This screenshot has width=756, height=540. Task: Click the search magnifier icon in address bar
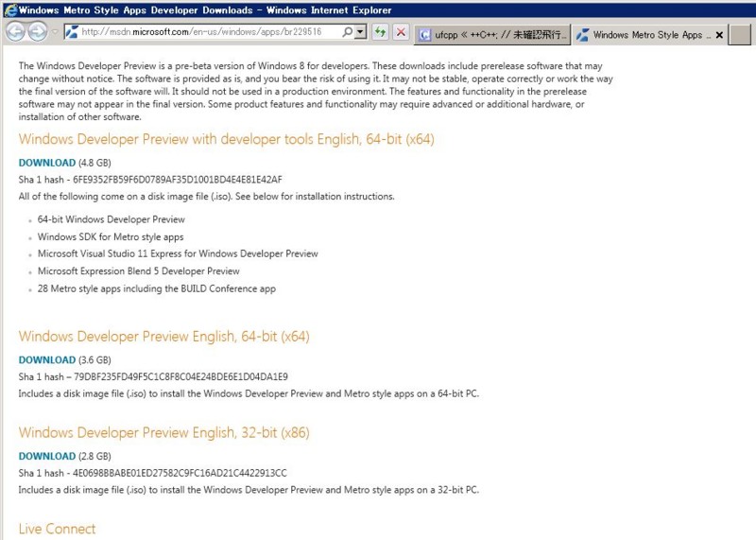tap(347, 32)
